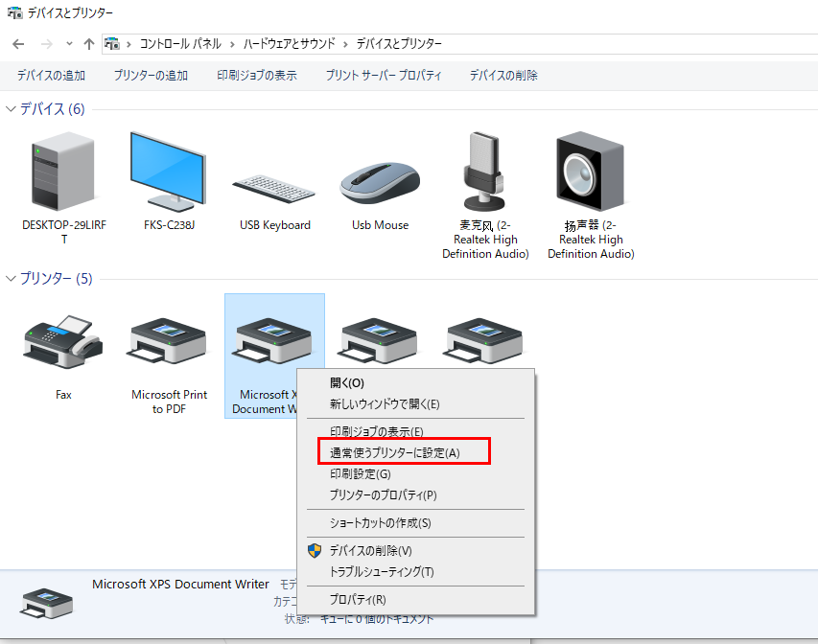Choose 開く(O) in context menu
The image size is (818, 644).
click(415, 382)
